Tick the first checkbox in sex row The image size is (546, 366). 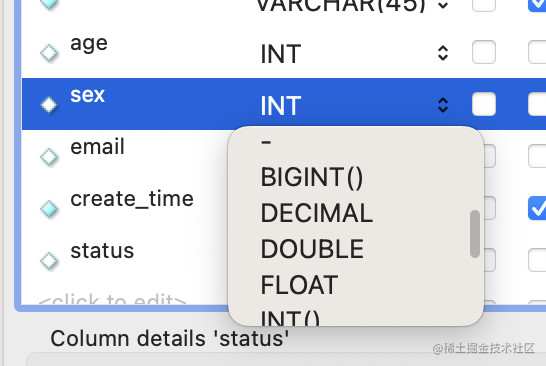pos(484,104)
